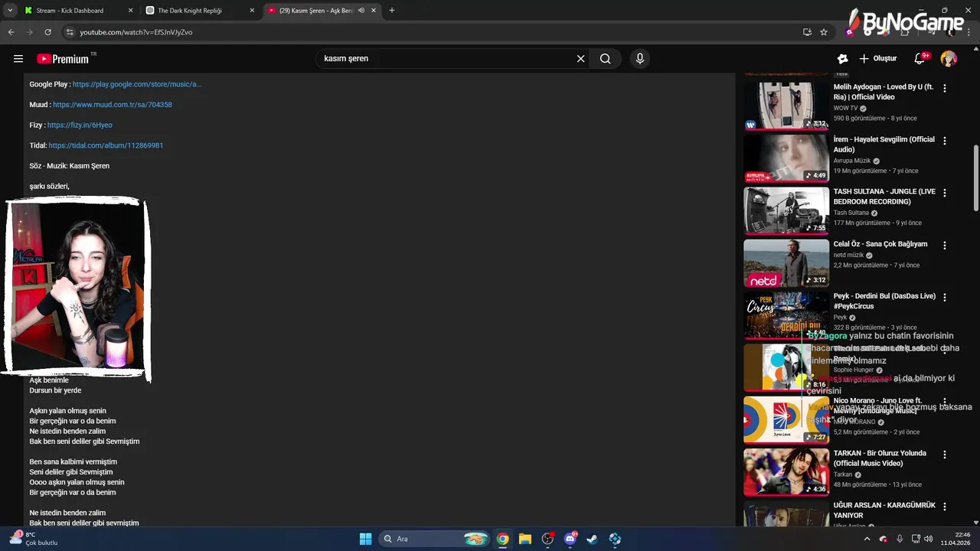Open Windows Start menu
The height and width of the screenshot is (551, 980).
tap(365, 539)
